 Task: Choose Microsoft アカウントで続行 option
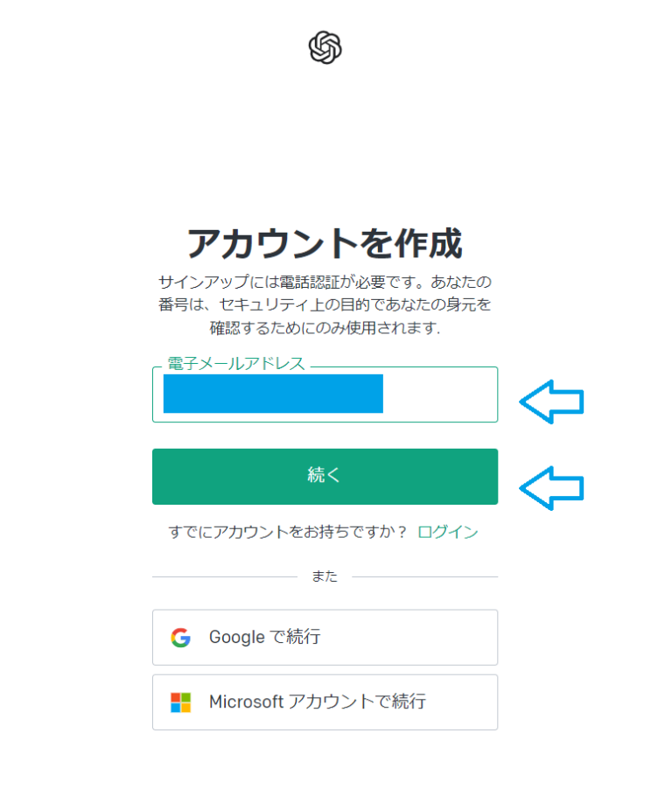click(x=325, y=702)
